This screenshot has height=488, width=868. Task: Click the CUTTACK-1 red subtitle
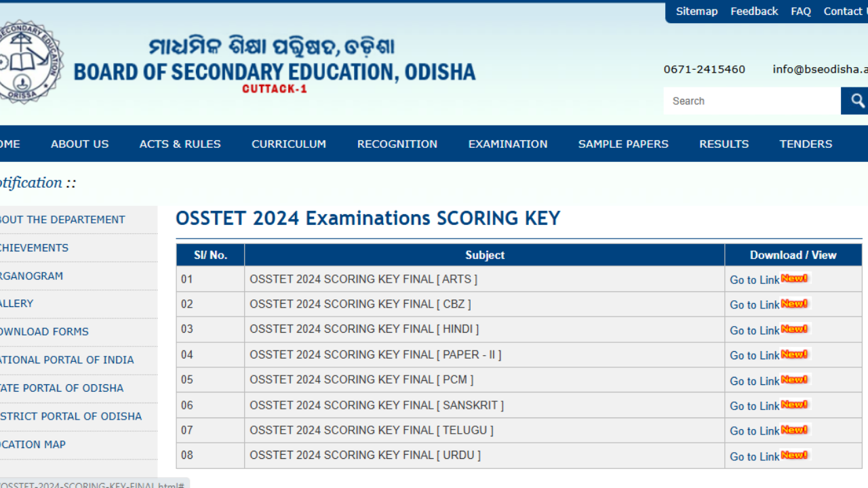[x=275, y=89]
